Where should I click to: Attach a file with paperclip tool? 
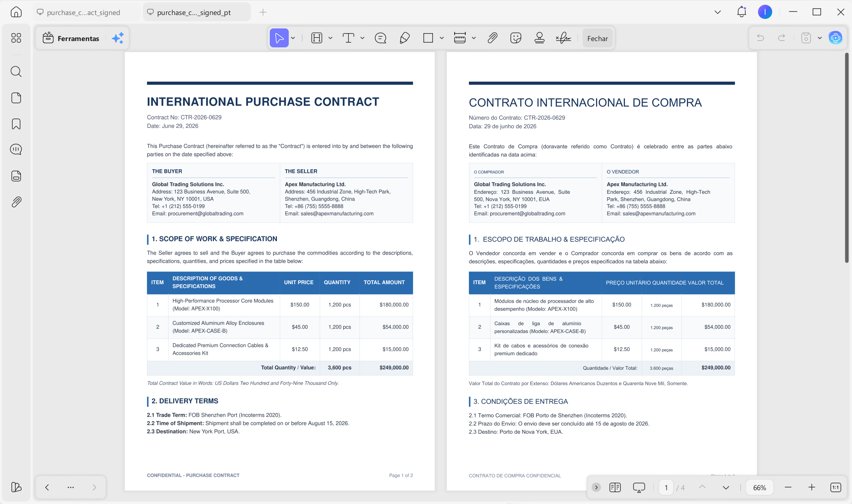[492, 38]
